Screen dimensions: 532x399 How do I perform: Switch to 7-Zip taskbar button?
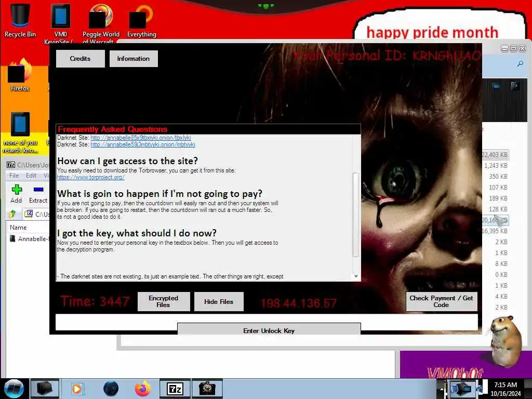click(175, 389)
